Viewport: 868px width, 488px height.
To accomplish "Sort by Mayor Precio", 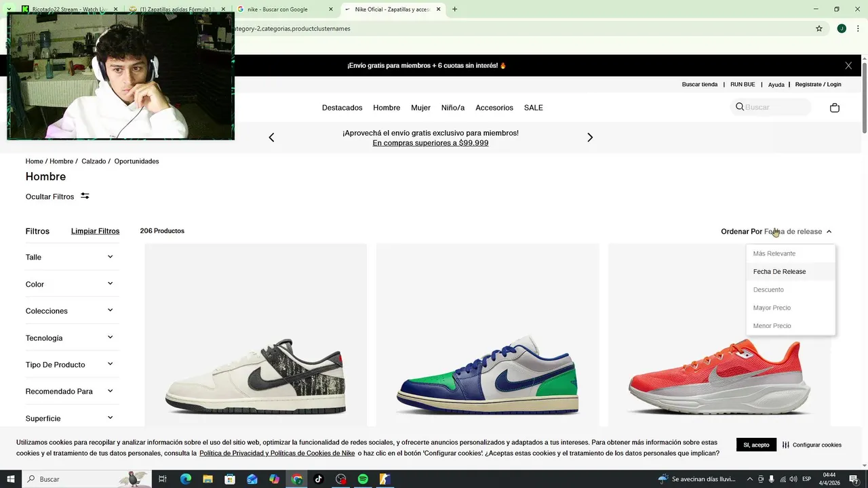I will coord(790,308).
